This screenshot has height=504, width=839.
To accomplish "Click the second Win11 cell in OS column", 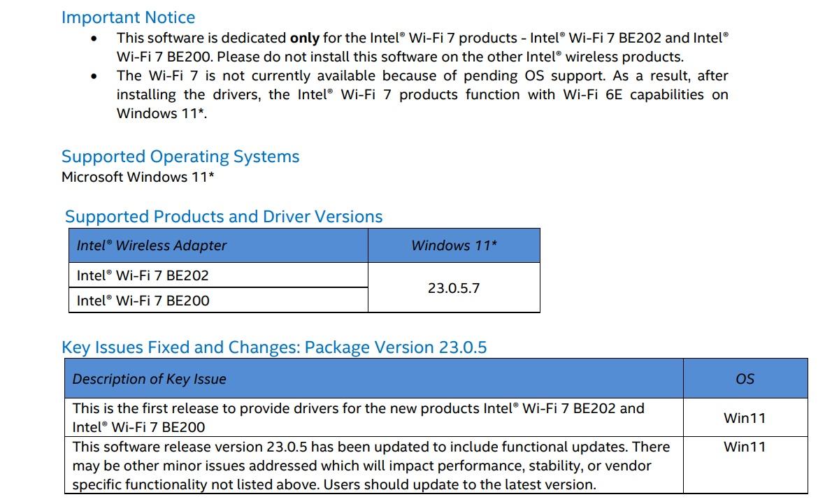I will pyautogui.click(x=745, y=447).
